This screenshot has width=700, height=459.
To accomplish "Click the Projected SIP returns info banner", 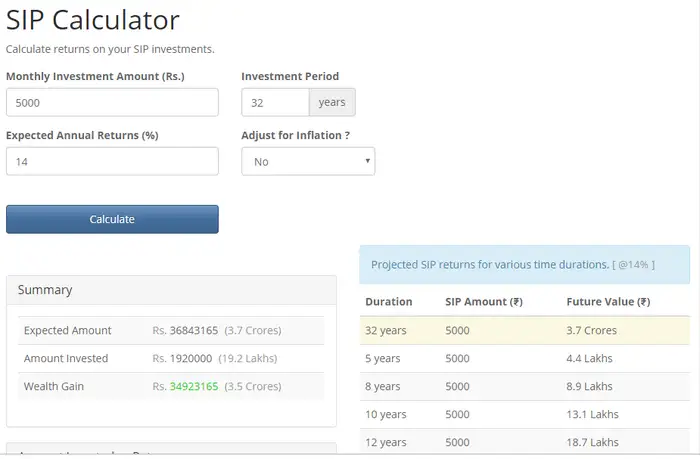I will pyautogui.click(x=524, y=265).
